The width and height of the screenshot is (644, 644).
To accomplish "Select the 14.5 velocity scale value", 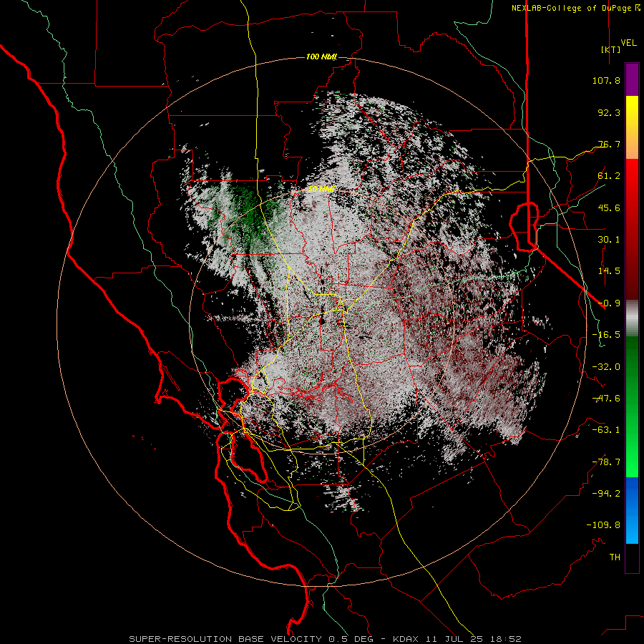I will [x=609, y=271].
